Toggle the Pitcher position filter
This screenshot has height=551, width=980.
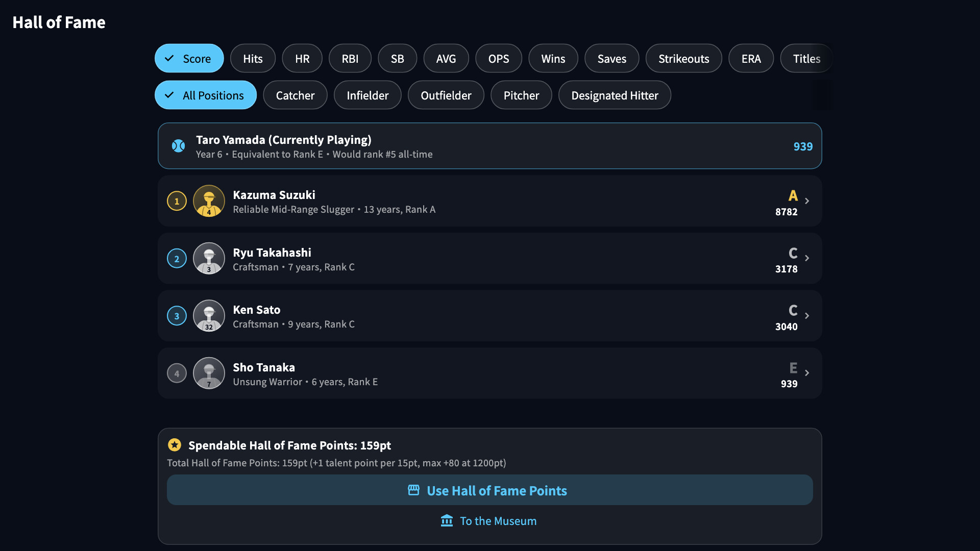click(521, 95)
